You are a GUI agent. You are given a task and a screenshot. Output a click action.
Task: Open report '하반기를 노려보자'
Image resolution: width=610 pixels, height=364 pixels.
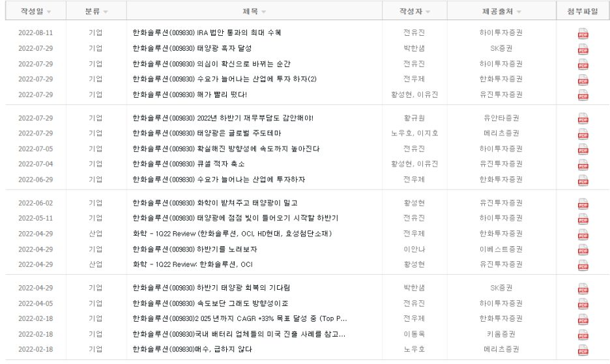pyautogui.click(x=194, y=249)
